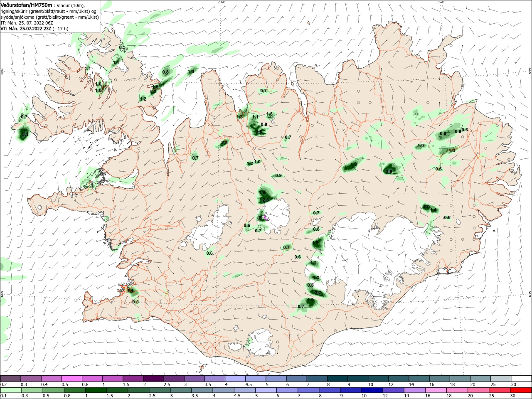Select the snow scale swatch for 12–14
Image resolution: width=532 pixels, height=399 pixels.
pyautogui.click(x=399, y=379)
